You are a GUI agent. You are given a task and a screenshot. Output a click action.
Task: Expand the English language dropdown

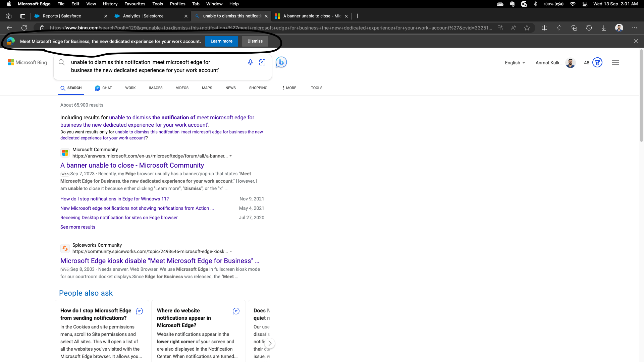515,63
